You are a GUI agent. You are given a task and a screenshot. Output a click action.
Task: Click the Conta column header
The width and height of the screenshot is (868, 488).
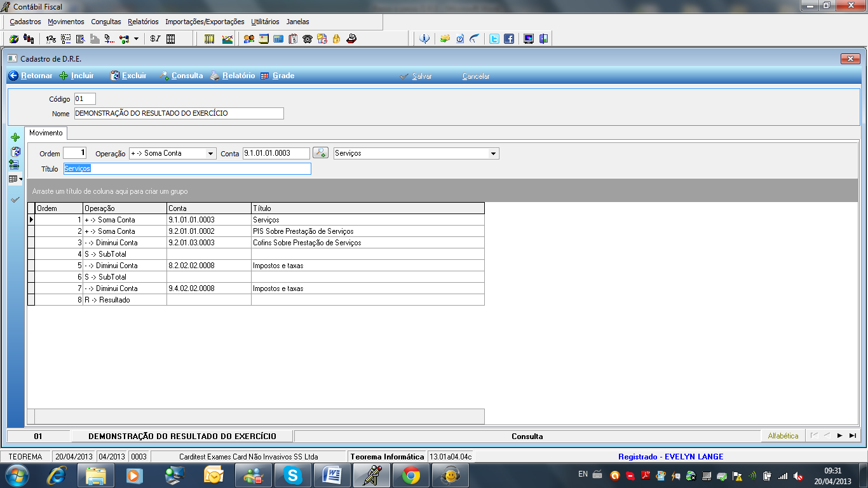[x=209, y=208]
